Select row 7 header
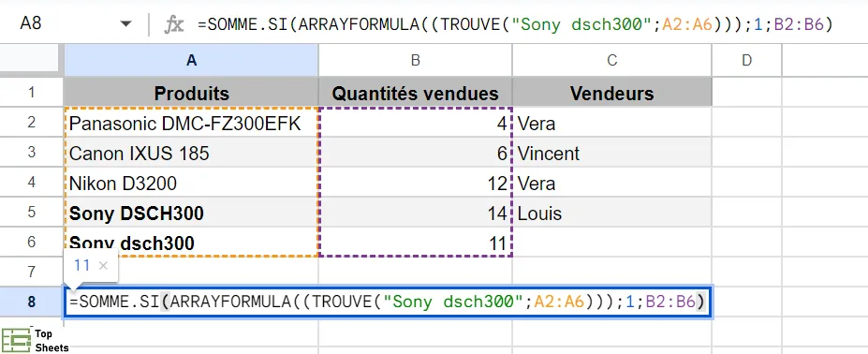 click(x=32, y=272)
